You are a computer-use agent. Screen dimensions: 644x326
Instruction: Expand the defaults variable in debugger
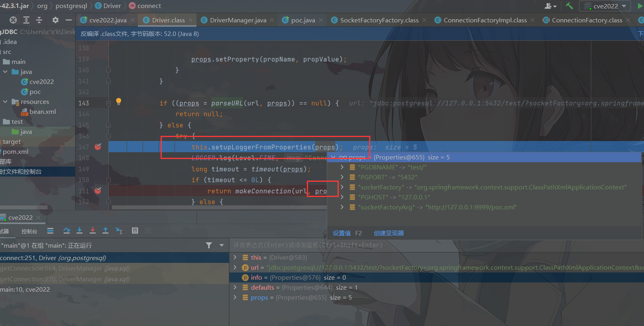235,287
